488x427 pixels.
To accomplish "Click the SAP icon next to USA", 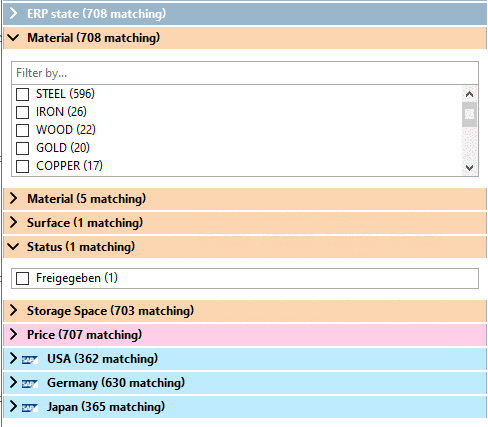I will [30, 360].
